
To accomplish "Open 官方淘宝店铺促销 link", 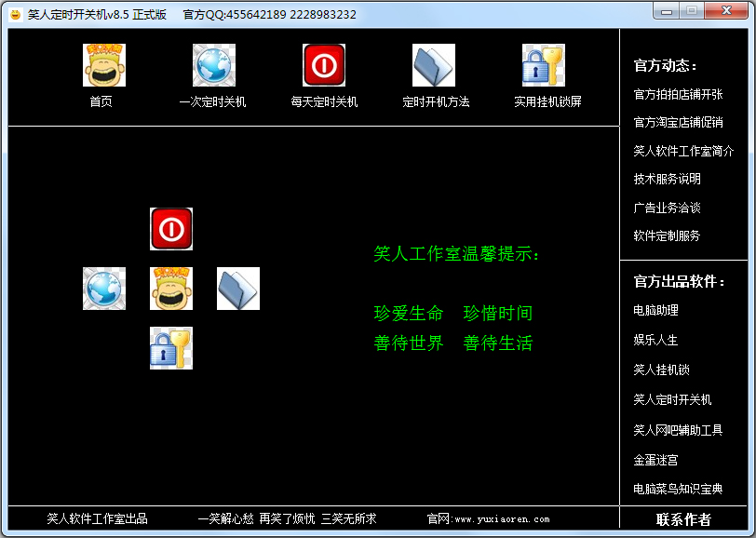I will click(678, 123).
